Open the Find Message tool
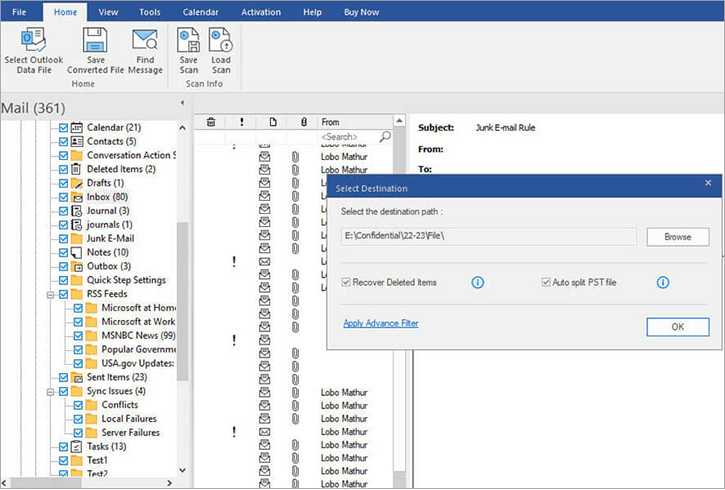Screen dimensions: 725x490 coord(145,42)
